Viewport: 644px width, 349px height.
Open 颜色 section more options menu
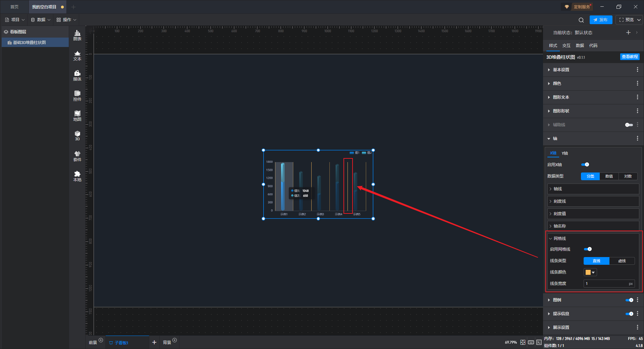tap(637, 83)
